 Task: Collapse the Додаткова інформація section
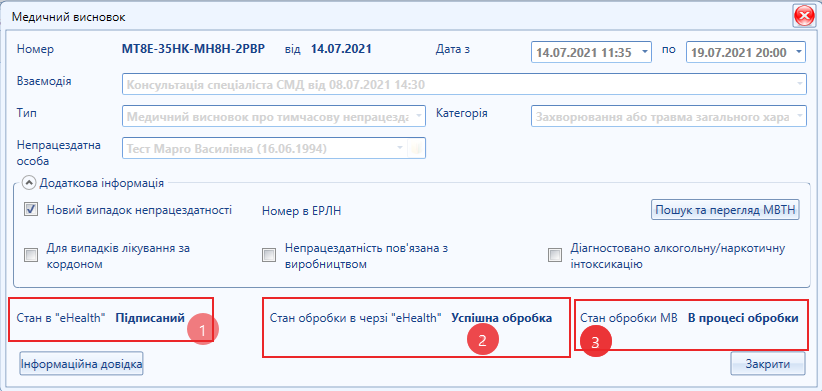coord(30,183)
